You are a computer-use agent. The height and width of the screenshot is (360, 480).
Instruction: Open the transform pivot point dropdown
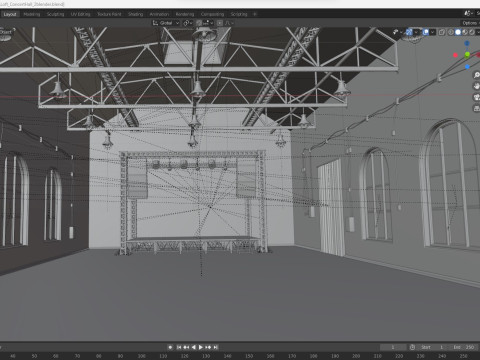[x=188, y=23]
